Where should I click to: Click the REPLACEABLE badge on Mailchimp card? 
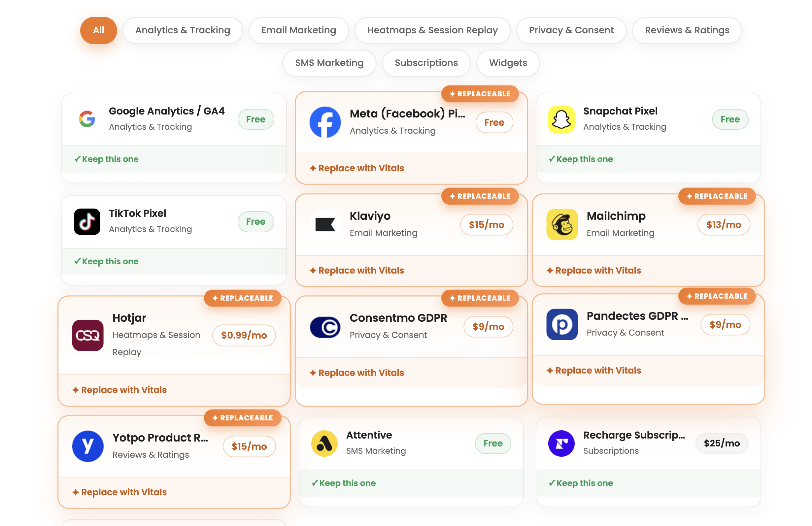tap(717, 196)
